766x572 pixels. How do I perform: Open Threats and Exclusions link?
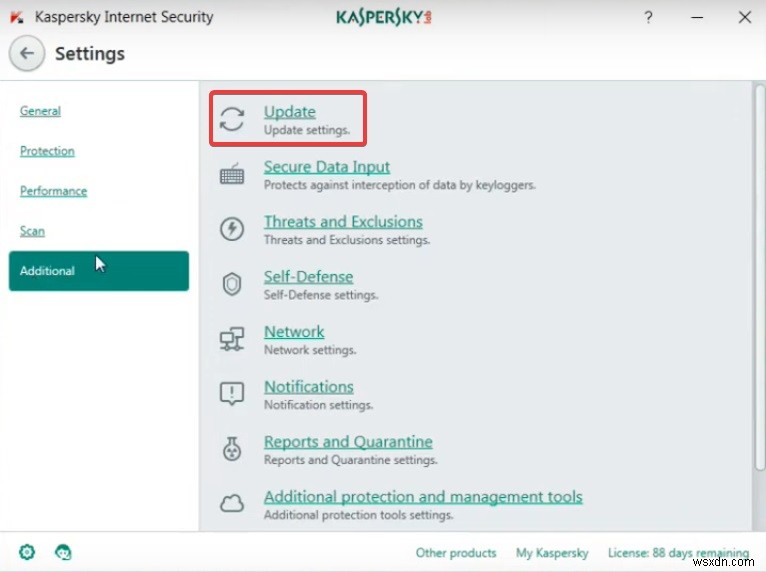(x=343, y=222)
